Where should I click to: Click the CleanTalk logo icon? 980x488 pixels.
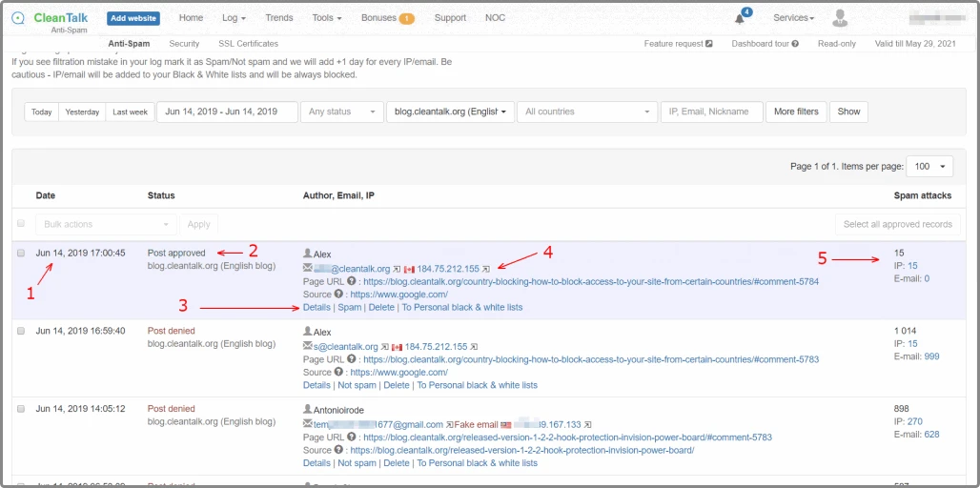(19, 19)
